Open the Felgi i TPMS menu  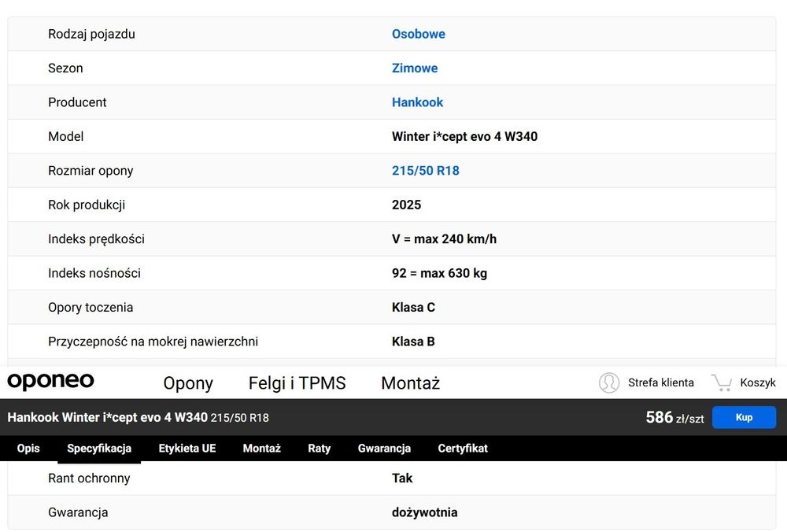point(297,383)
